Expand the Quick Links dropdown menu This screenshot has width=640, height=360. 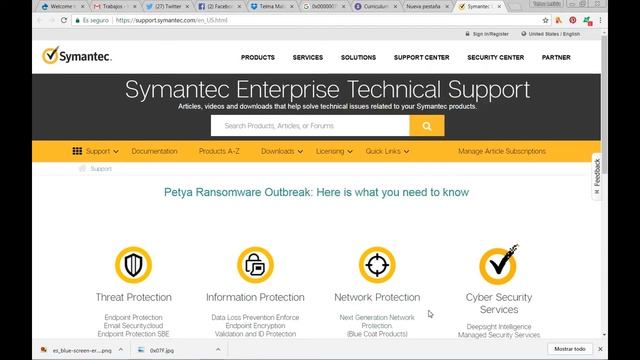click(x=387, y=151)
